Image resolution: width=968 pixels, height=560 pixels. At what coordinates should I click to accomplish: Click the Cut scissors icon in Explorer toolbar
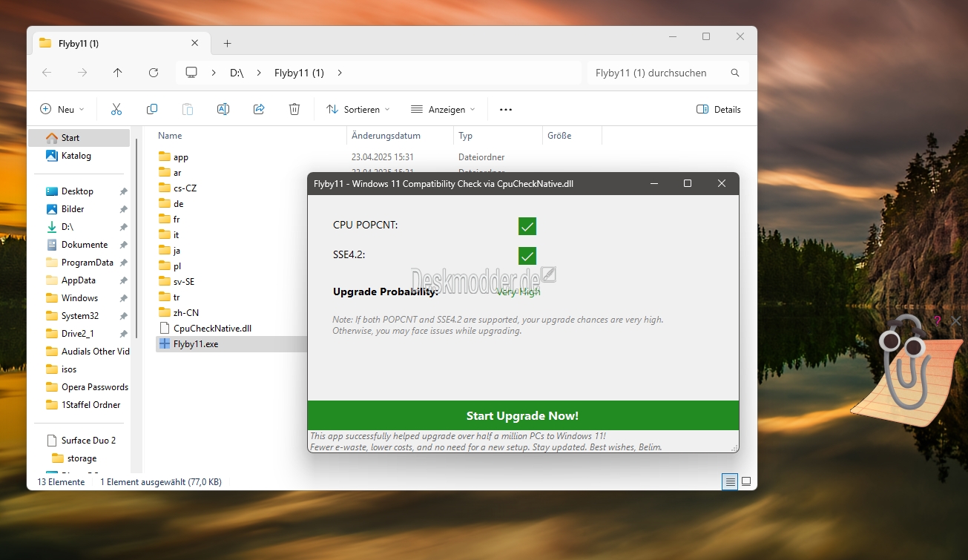click(x=116, y=109)
